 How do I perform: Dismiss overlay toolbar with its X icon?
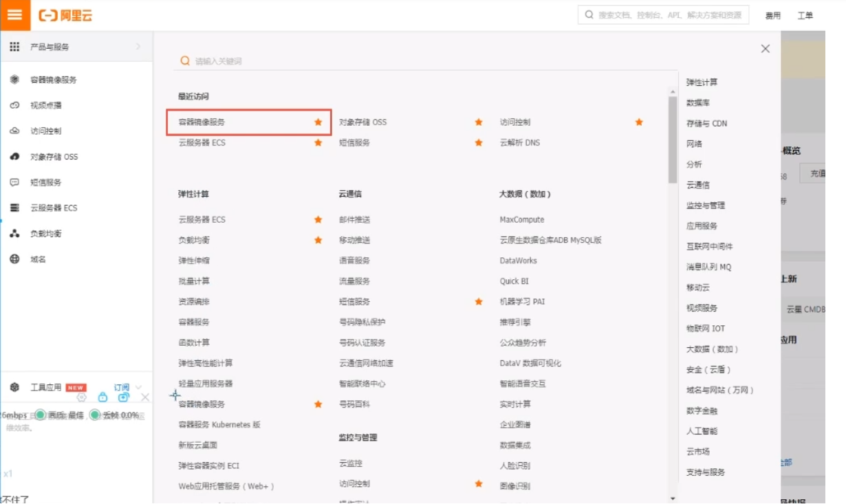tap(145, 397)
